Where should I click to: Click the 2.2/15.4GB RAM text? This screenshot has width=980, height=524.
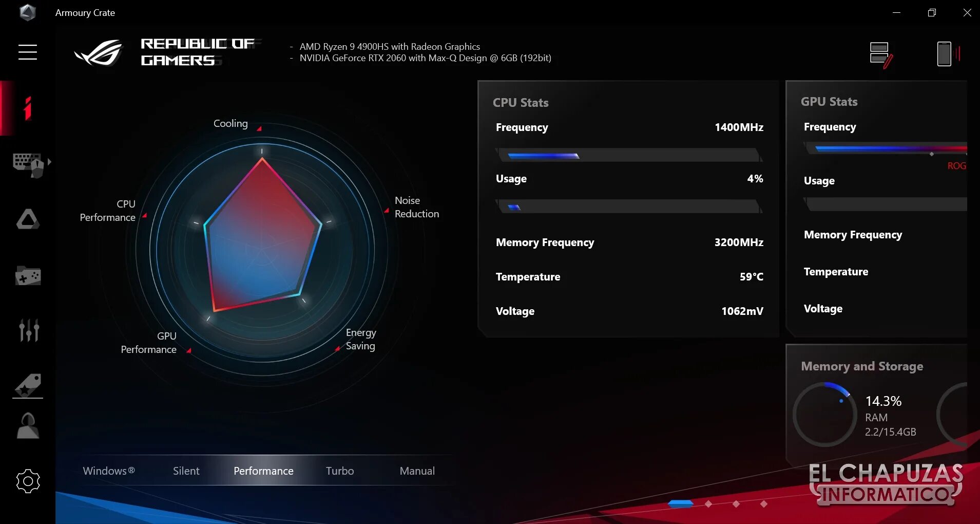[x=891, y=432]
